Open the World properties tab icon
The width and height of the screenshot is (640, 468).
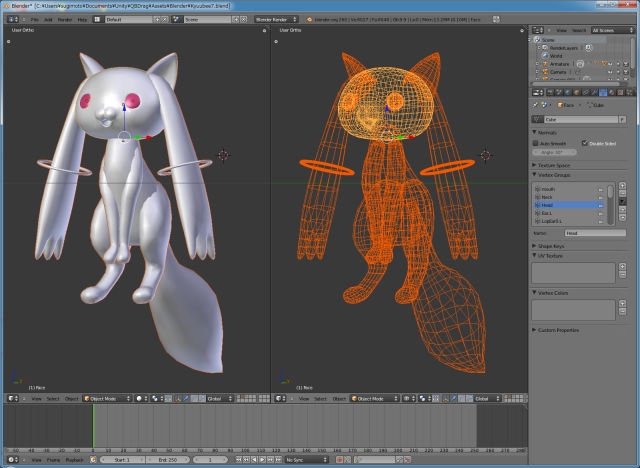click(x=568, y=93)
